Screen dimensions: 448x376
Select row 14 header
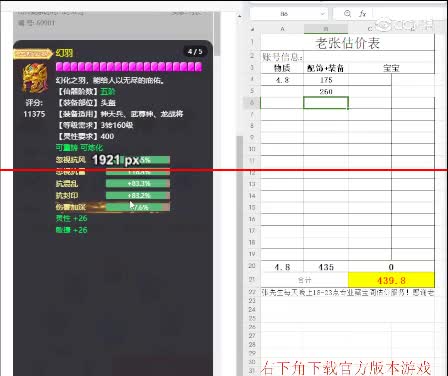click(252, 195)
